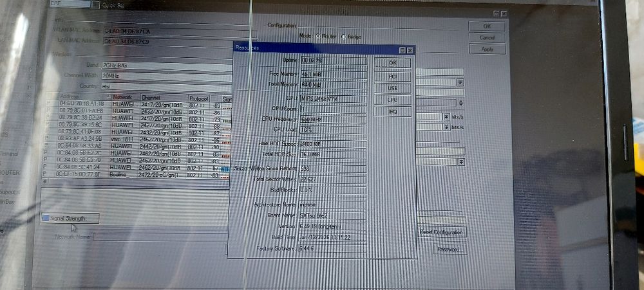Viewport: 644px width, 290px height.
Task: Open the Terminal item in left sidebar
Action: [x=9, y=154]
